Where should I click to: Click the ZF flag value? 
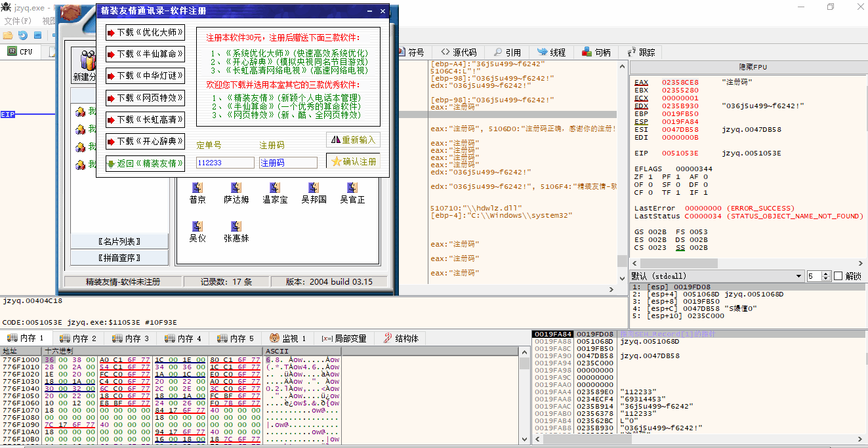click(x=650, y=177)
